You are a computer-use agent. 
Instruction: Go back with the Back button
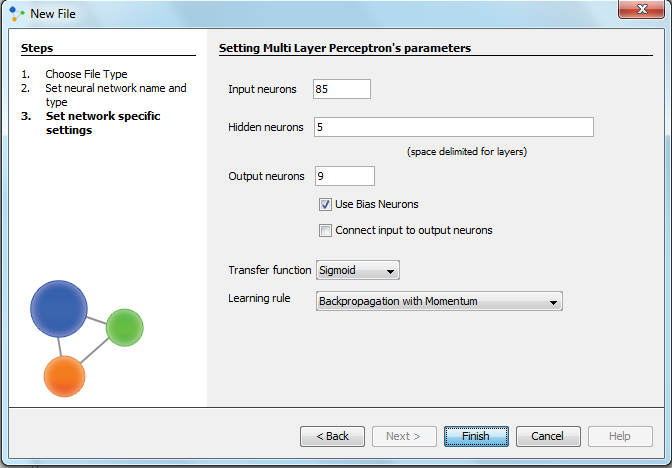(x=332, y=436)
